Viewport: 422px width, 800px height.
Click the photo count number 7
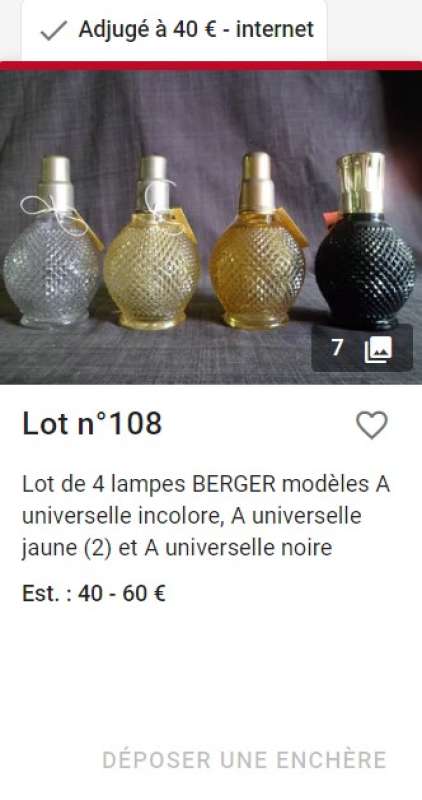(x=337, y=348)
